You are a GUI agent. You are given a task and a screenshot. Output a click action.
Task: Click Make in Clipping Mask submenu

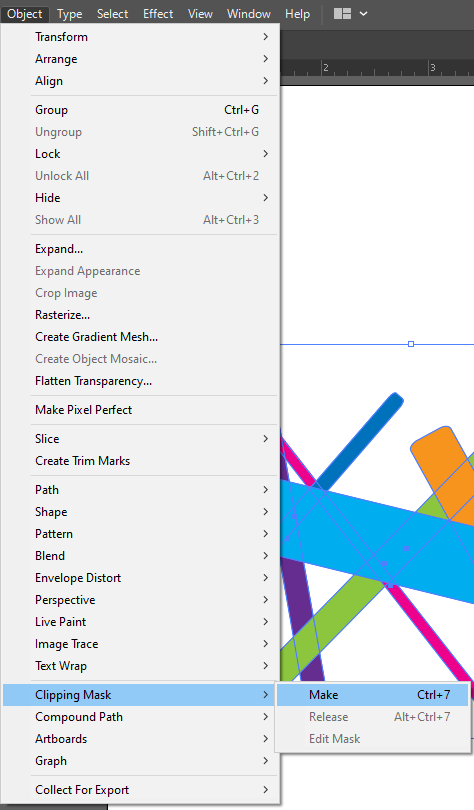click(x=372, y=695)
